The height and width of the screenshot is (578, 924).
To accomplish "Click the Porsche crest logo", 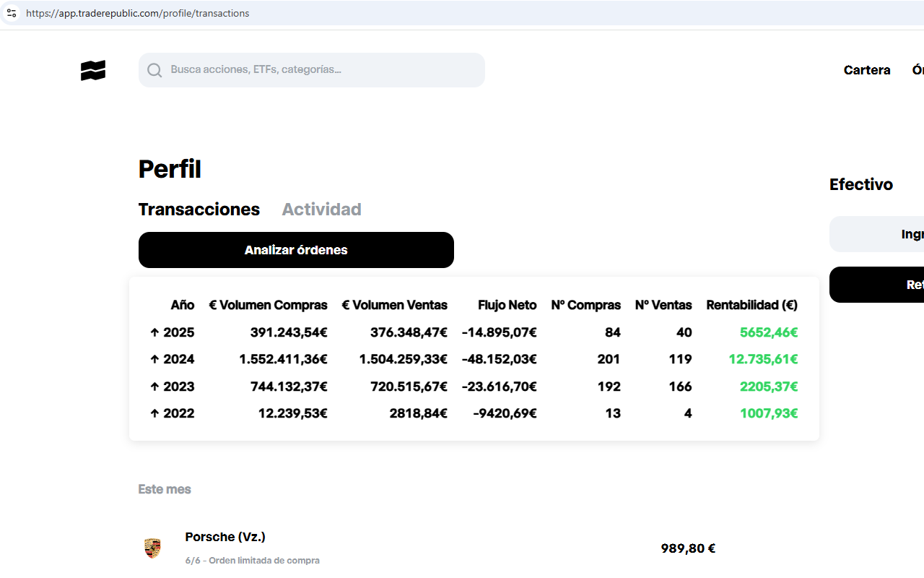I will [x=152, y=548].
